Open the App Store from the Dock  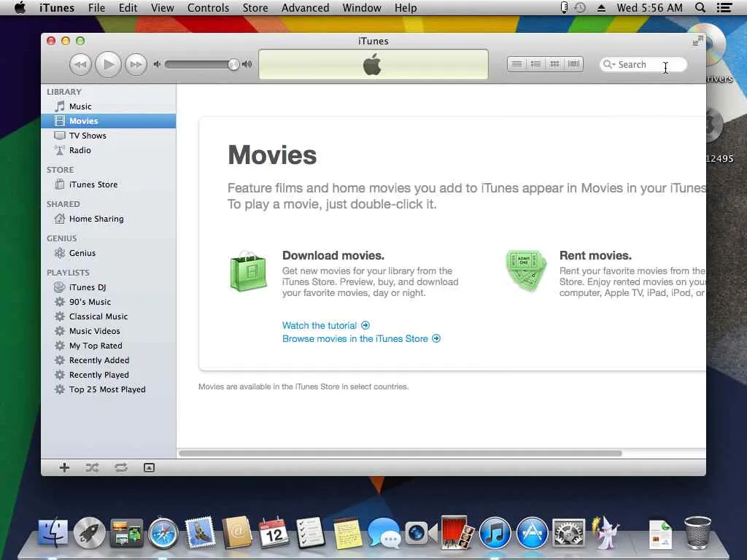pyautogui.click(x=532, y=533)
